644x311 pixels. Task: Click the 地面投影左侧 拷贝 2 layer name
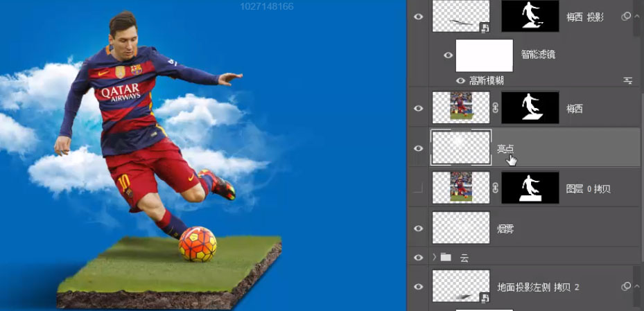pyautogui.click(x=538, y=287)
